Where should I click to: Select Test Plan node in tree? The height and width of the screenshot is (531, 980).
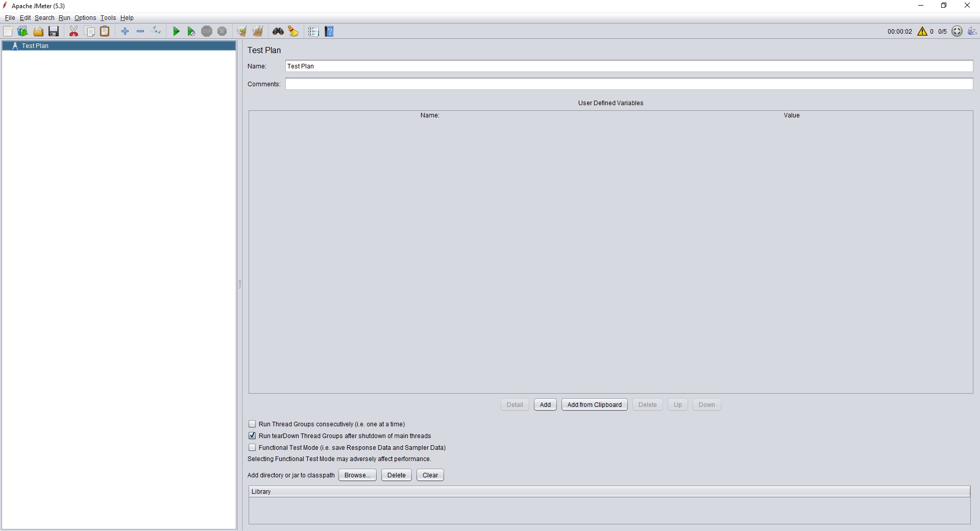pos(119,45)
